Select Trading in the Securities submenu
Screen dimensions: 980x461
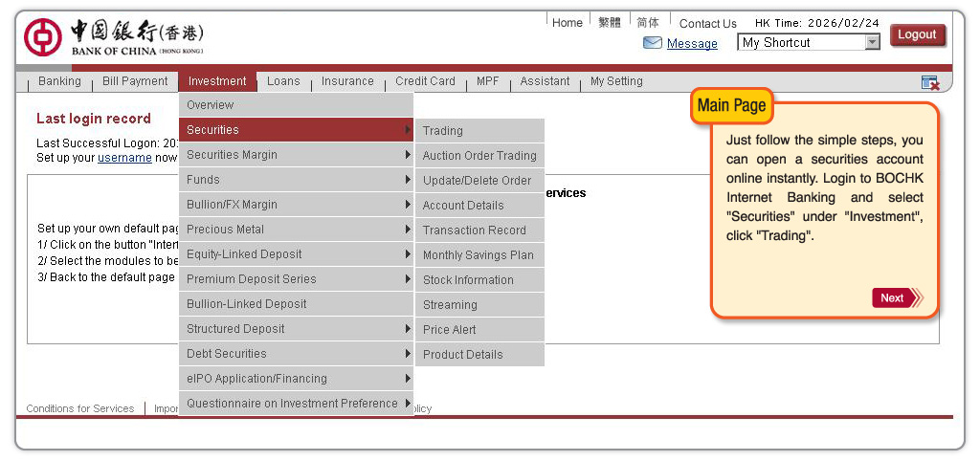[480, 131]
